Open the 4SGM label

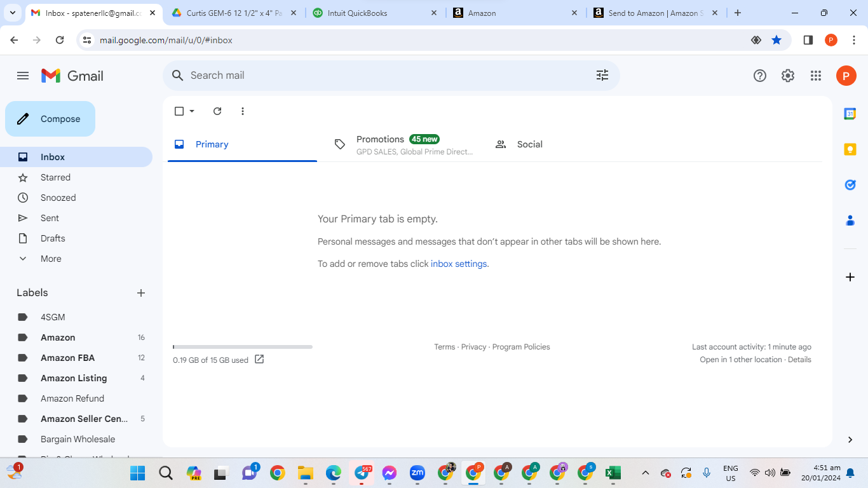76,317
